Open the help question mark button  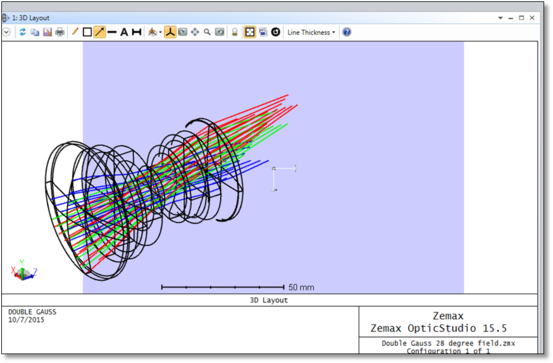click(347, 32)
